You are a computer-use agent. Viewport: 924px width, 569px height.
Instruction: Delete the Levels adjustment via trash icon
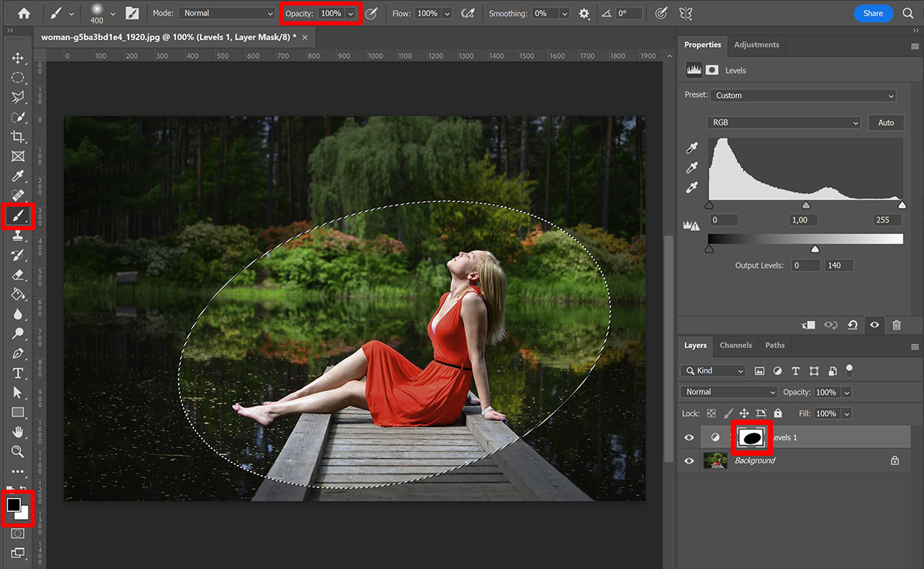pyautogui.click(x=896, y=325)
